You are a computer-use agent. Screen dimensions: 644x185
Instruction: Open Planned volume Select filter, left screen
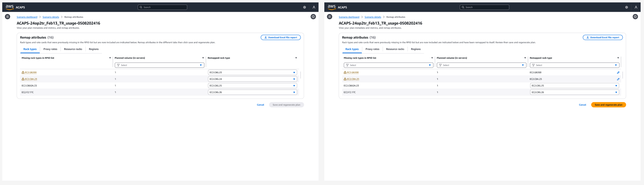[x=160, y=65]
